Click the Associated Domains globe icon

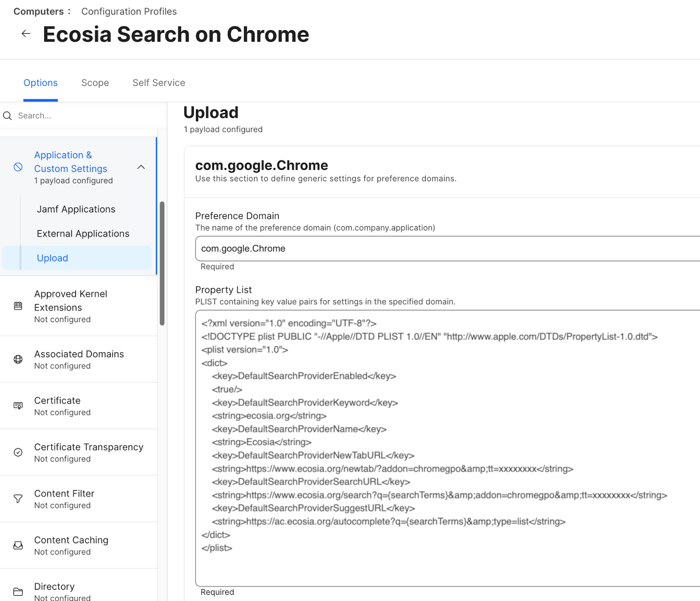pyautogui.click(x=18, y=359)
